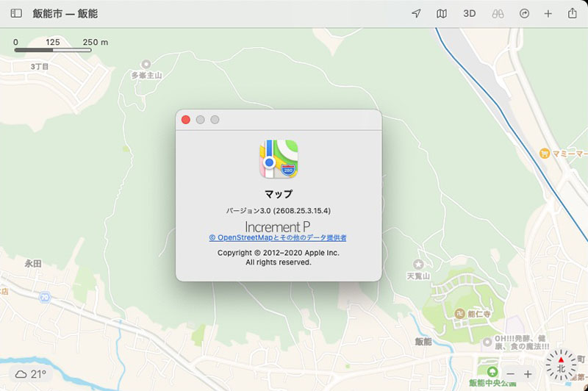Click the Increment P logo text
The height and width of the screenshot is (391, 588).
click(278, 227)
